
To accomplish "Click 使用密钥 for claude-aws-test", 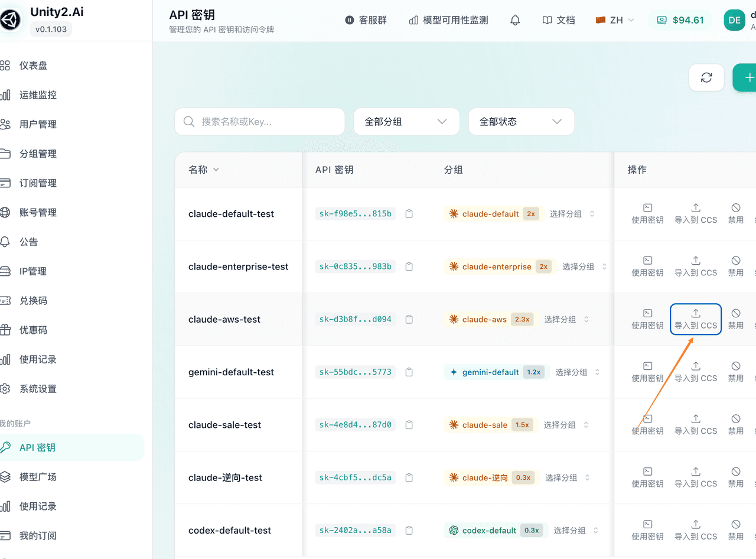I will tap(647, 319).
